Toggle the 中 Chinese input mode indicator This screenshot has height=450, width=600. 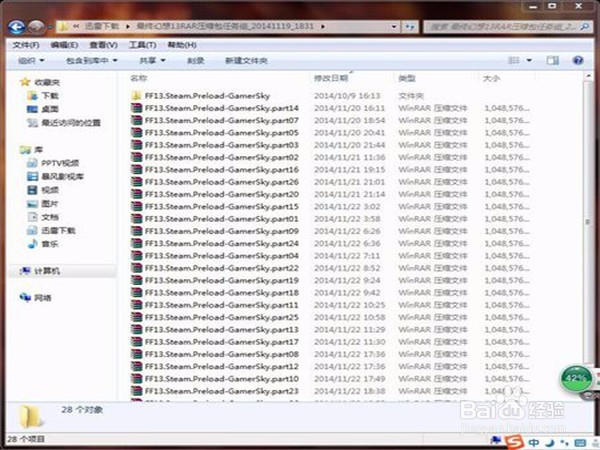pyautogui.click(x=533, y=443)
